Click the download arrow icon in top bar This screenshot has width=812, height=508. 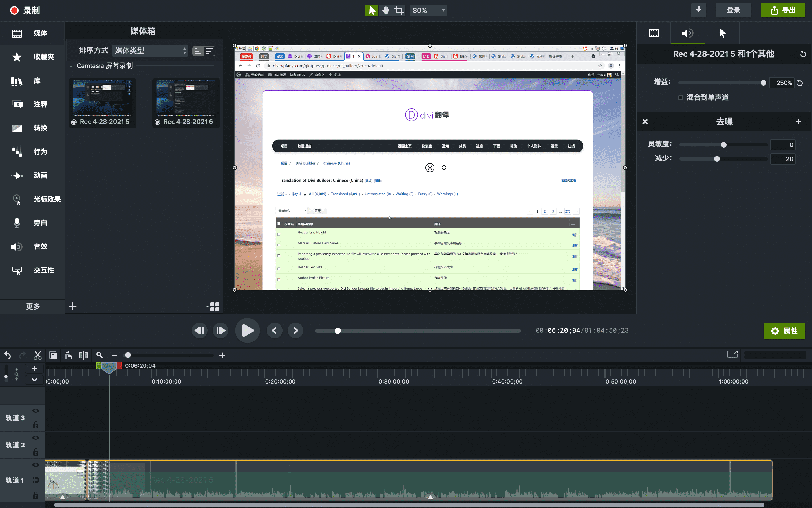699,10
